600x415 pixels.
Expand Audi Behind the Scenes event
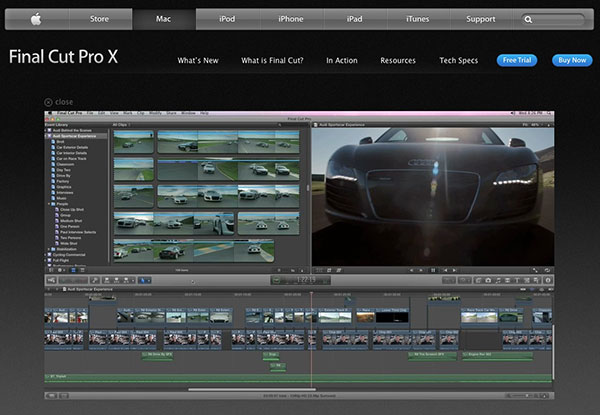coord(46,130)
